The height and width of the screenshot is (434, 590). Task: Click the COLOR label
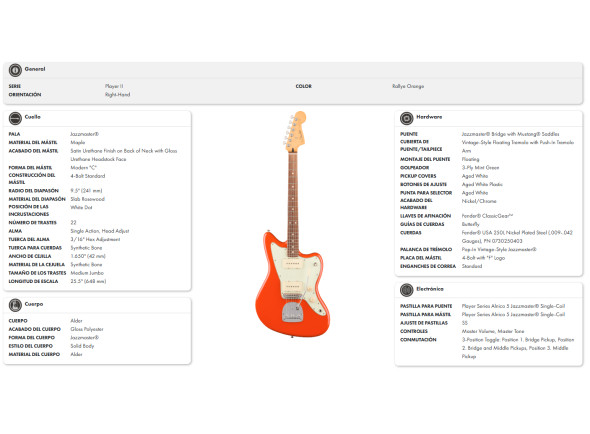click(x=304, y=86)
